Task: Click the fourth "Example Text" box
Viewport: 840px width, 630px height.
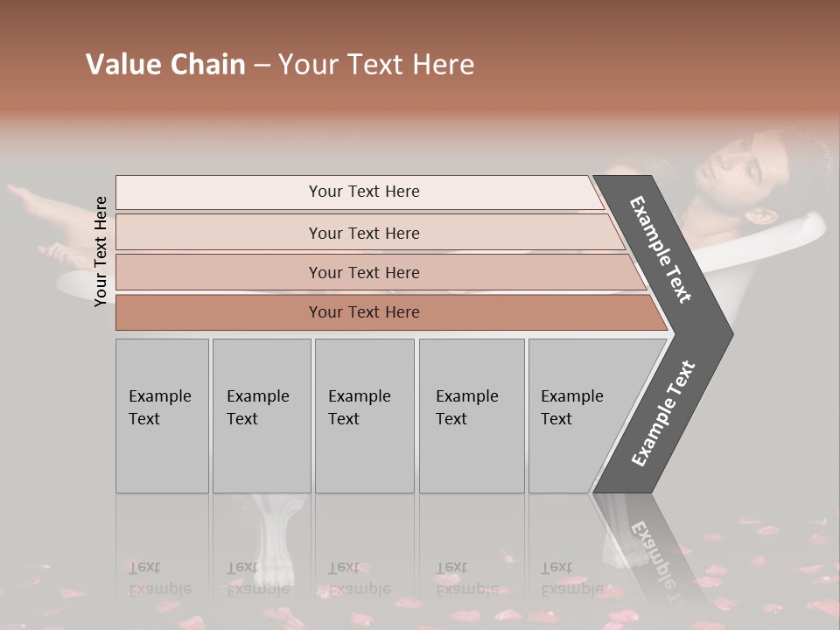Action: [471, 416]
